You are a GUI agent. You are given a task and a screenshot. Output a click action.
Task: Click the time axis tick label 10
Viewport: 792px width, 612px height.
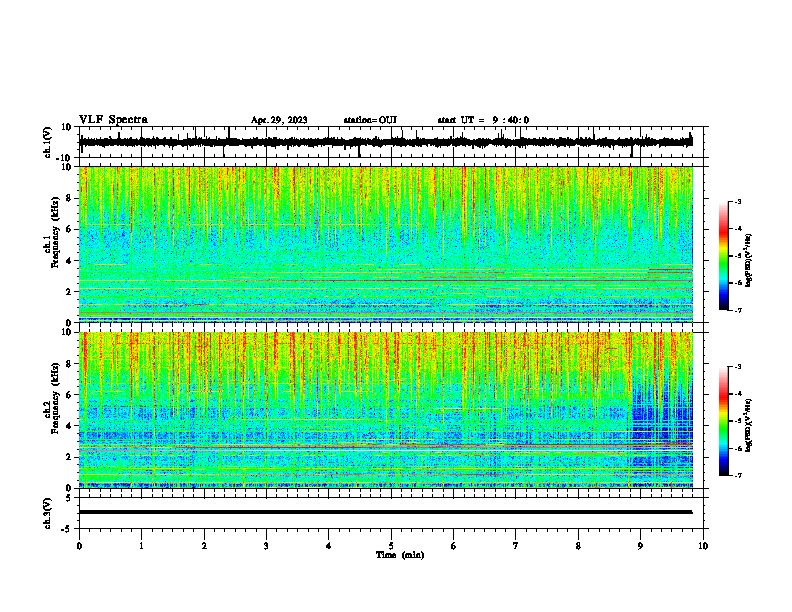tap(703, 546)
